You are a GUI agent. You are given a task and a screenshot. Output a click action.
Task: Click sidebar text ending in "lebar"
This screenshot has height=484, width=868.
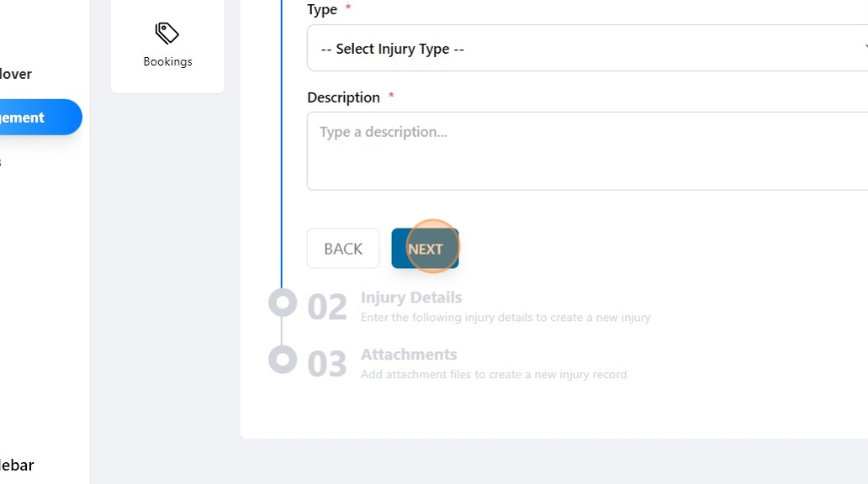[17, 465]
